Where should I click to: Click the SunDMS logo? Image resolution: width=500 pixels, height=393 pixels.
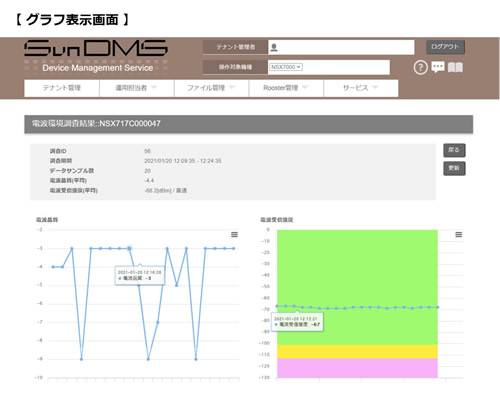(x=96, y=48)
